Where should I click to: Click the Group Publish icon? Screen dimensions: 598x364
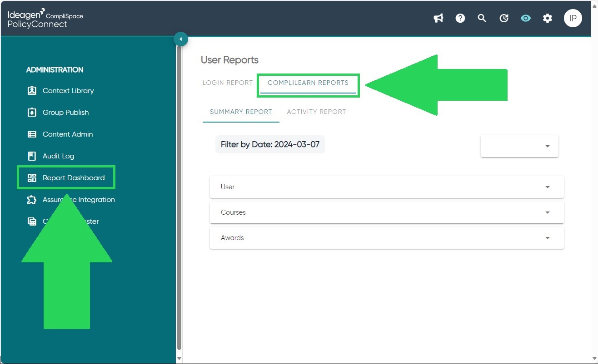(x=32, y=112)
